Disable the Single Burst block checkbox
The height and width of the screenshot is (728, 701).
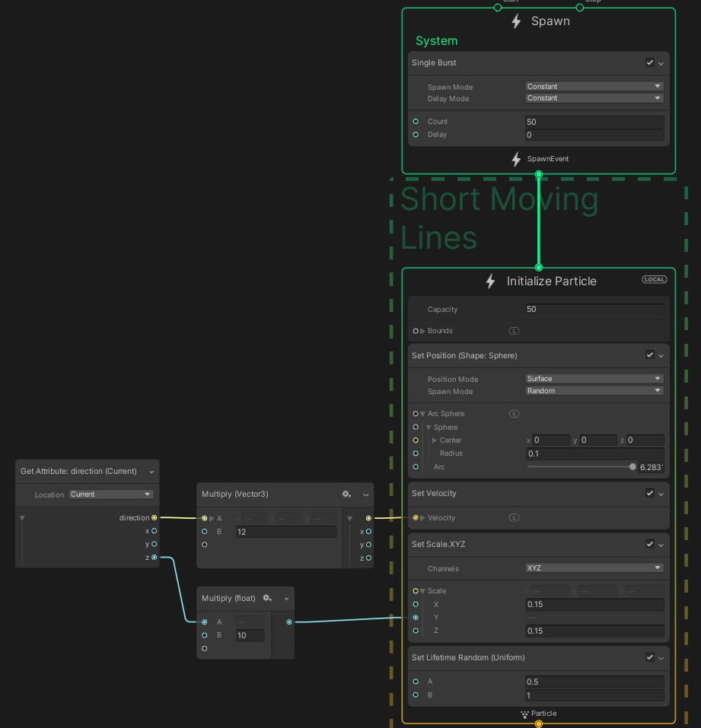coord(650,62)
